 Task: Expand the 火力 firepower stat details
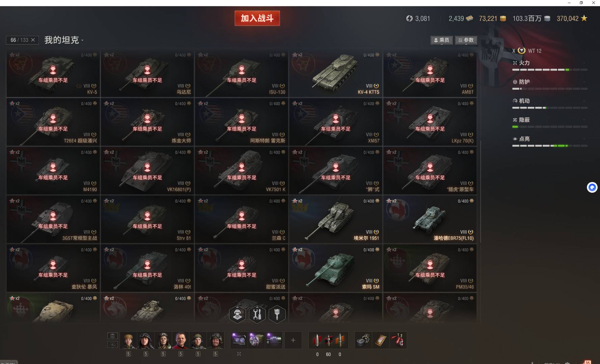(550, 63)
